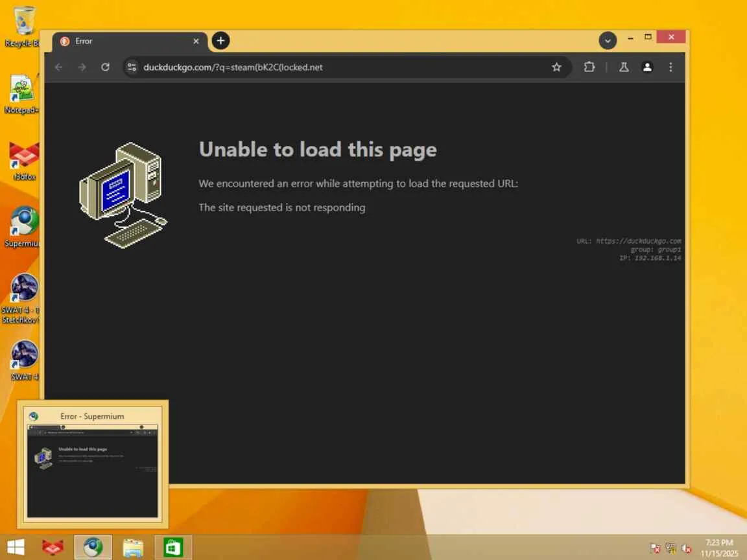Click the muted volume tray icon
Viewport: 747px width, 560px height.
tap(686, 548)
